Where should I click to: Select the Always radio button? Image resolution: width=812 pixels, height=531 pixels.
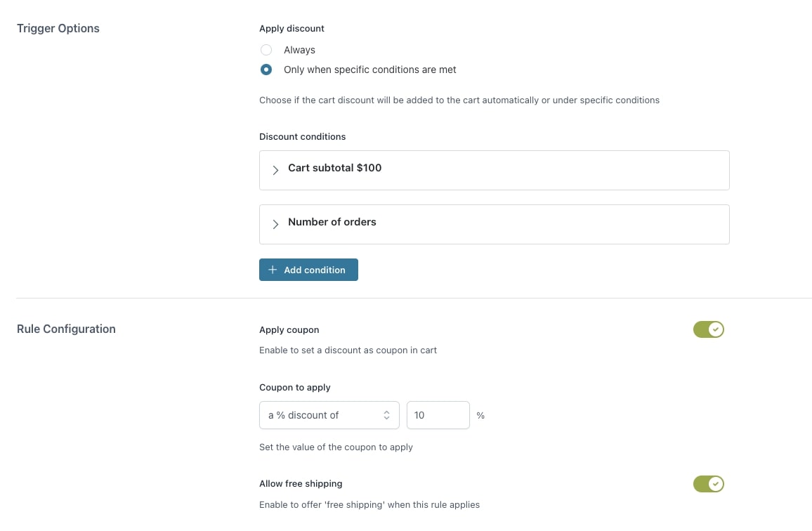click(266, 50)
